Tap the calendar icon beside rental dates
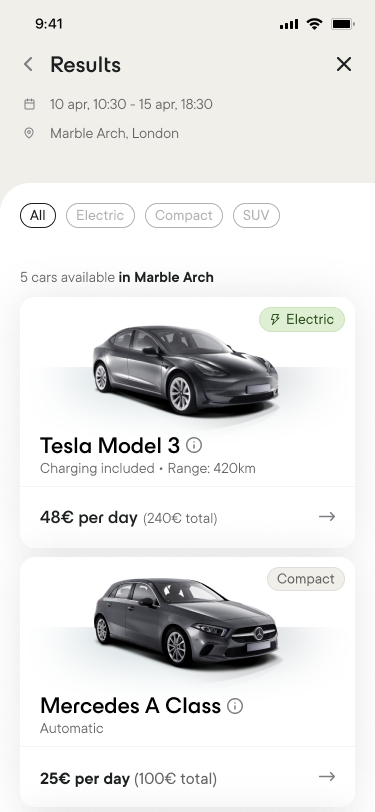Screen dimensions: 375x812 point(30,104)
